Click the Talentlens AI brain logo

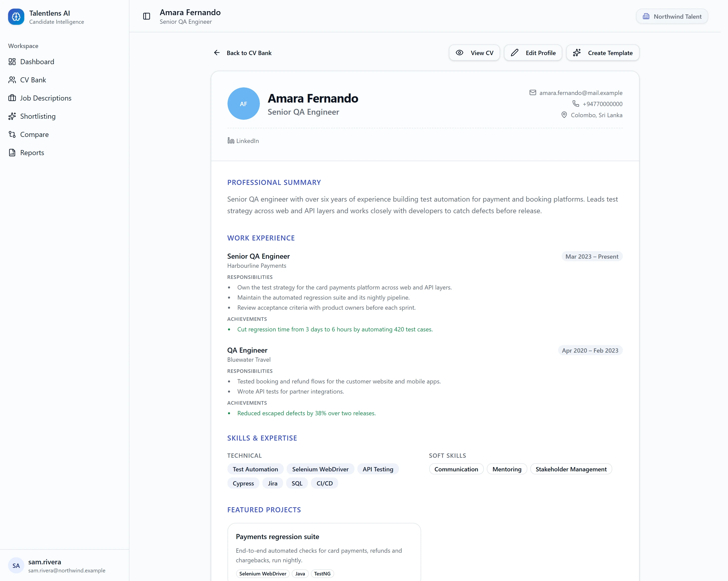[x=16, y=17]
